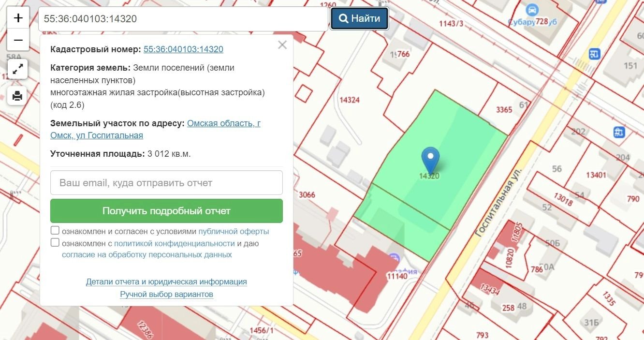Image resolution: width=644 pixels, height=340 pixels.
Task: Click the Subaru car service map icon
Action: tap(532, 10)
